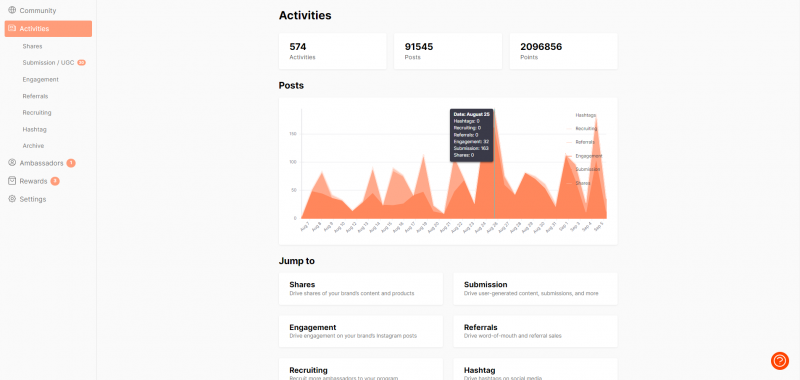Open the Referrals submenu item
The width and height of the screenshot is (800, 380).
coord(35,96)
